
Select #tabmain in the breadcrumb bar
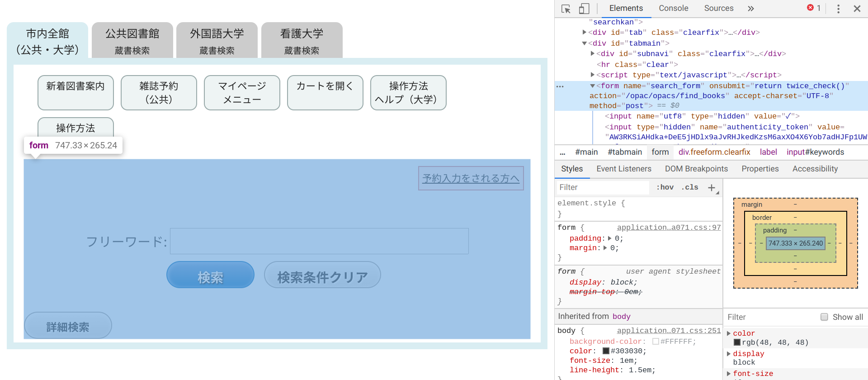[625, 152]
